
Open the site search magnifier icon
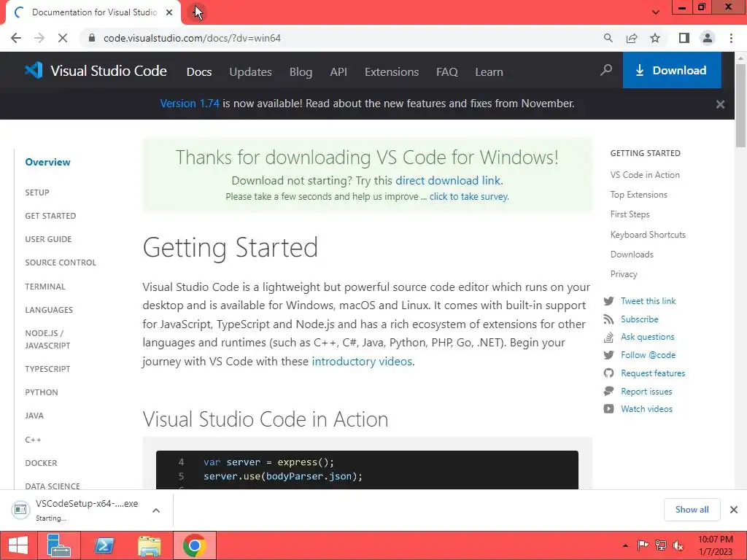click(606, 71)
